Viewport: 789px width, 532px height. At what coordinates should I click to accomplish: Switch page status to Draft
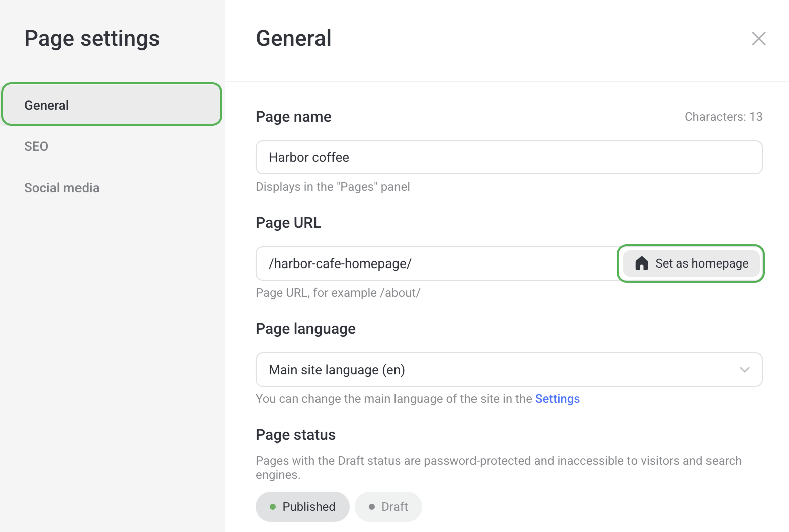(x=388, y=507)
